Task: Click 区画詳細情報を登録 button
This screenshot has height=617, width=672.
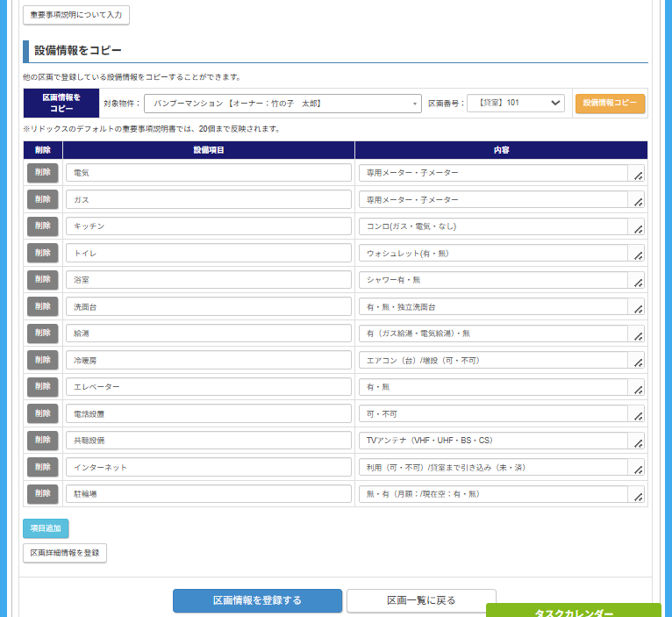Action: [65, 553]
